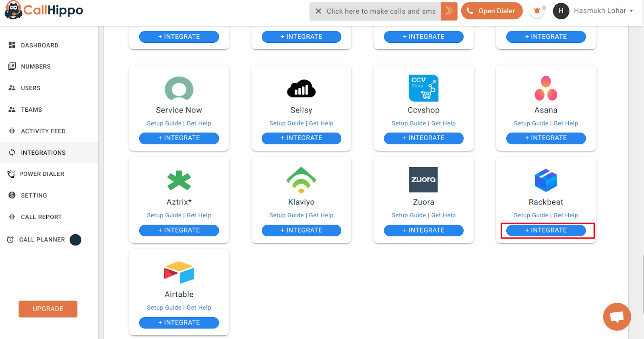Click the Activity Feed waveform icon
Image resolution: width=644 pixels, height=339 pixels.
tap(12, 131)
